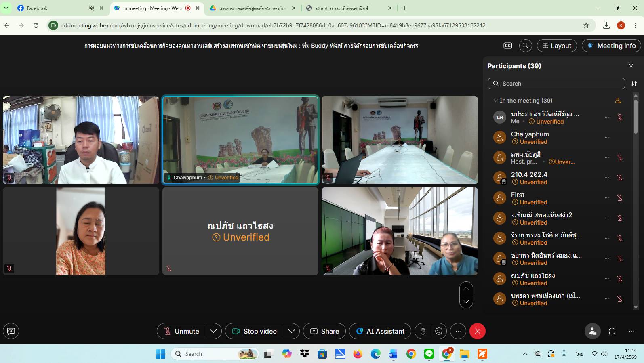644x363 pixels.
Task: Collapse the In the meeting (39) list
Action: pos(495,101)
